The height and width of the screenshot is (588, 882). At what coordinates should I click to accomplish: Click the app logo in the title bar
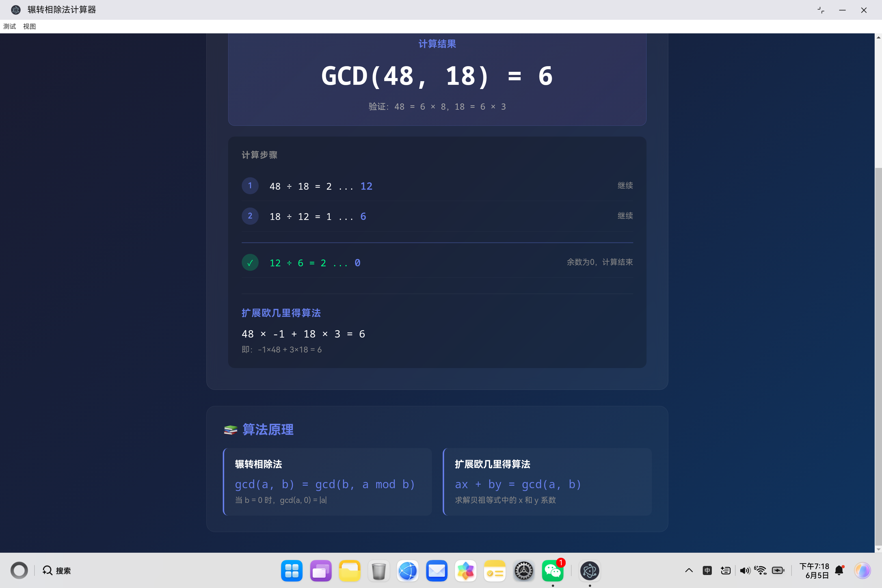coord(16,10)
